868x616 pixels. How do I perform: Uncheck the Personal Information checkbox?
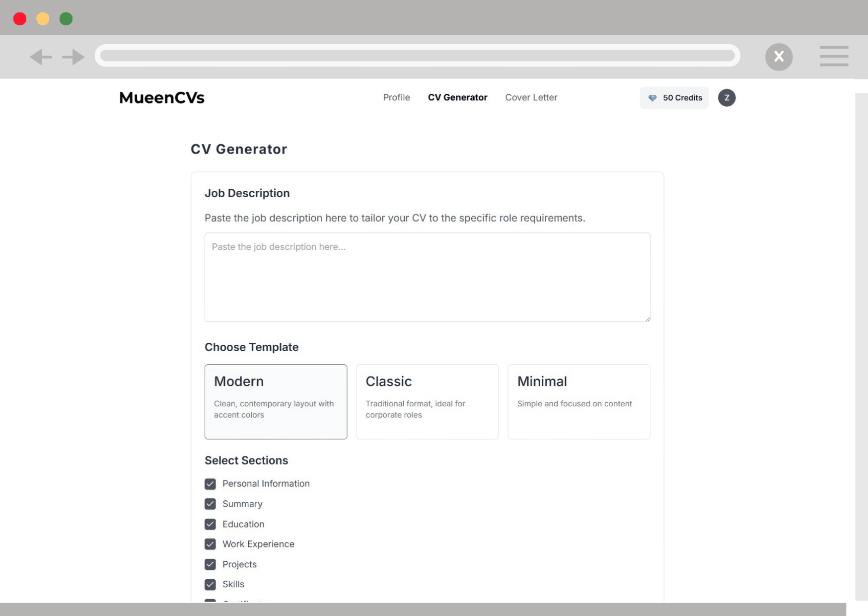tap(210, 484)
